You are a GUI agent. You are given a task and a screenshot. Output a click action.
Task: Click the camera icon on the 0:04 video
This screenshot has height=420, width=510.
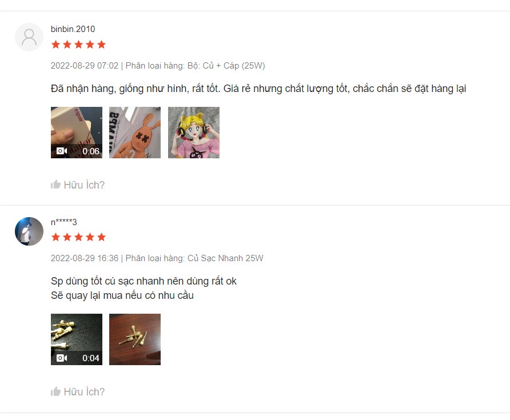[62, 358]
